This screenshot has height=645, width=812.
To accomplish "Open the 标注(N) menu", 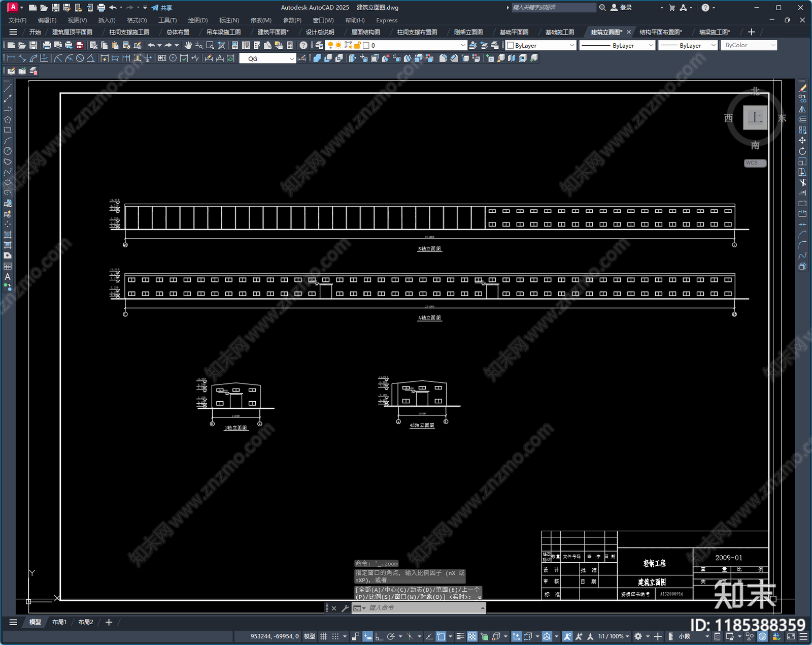I will point(229,20).
